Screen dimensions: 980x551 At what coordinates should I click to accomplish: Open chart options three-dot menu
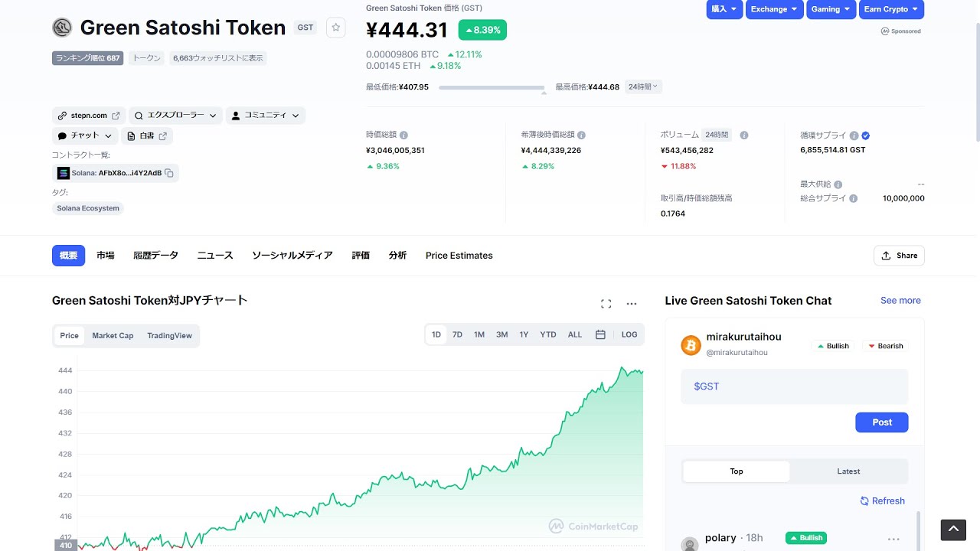[631, 304]
